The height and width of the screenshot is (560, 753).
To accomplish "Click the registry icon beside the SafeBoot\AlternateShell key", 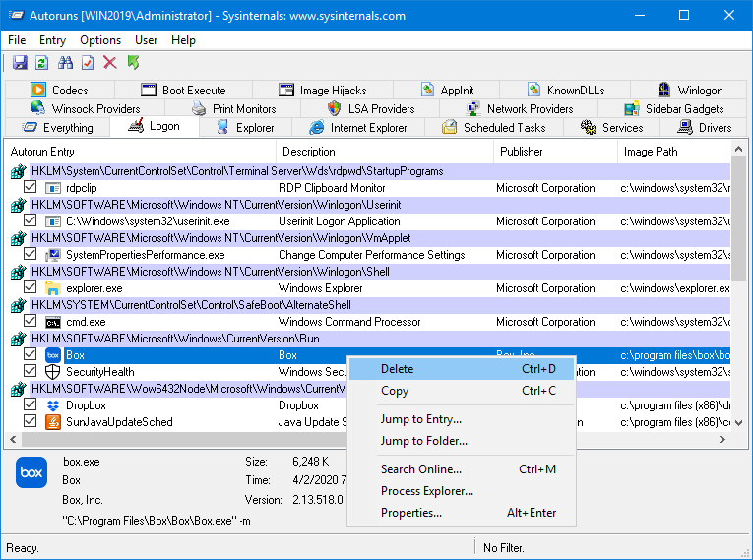I will click(19, 305).
